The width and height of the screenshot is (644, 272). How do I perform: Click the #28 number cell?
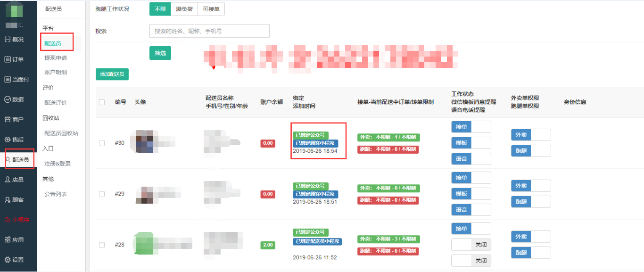(x=120, y=245)
